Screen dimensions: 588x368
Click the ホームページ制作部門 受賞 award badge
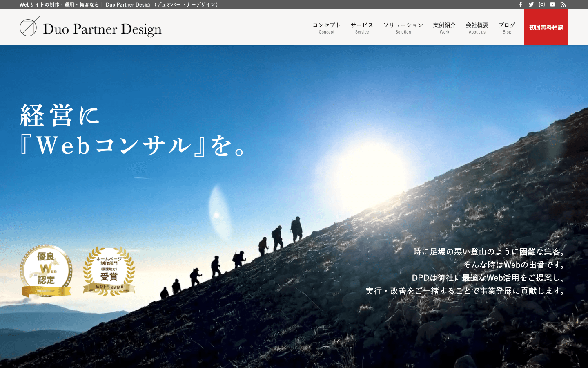[109, 271]
